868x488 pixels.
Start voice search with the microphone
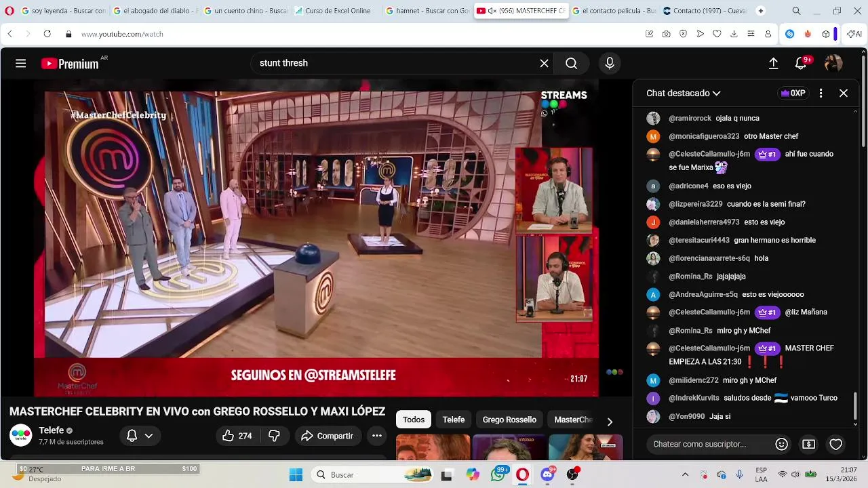coord(610,63)
